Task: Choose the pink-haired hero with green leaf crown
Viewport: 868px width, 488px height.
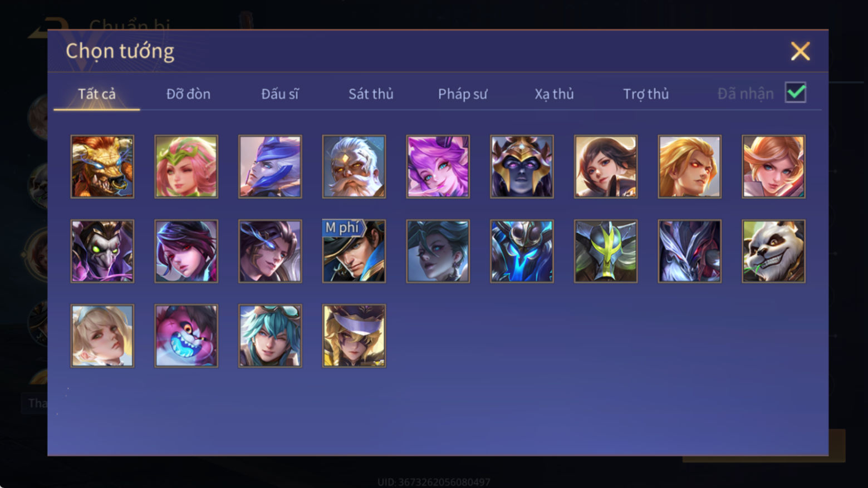Action: pos(186,166)
